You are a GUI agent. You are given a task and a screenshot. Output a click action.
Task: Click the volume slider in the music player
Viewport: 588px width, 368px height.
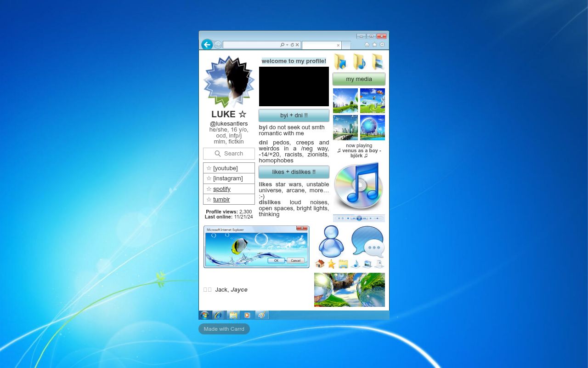[x=378, y=218]
